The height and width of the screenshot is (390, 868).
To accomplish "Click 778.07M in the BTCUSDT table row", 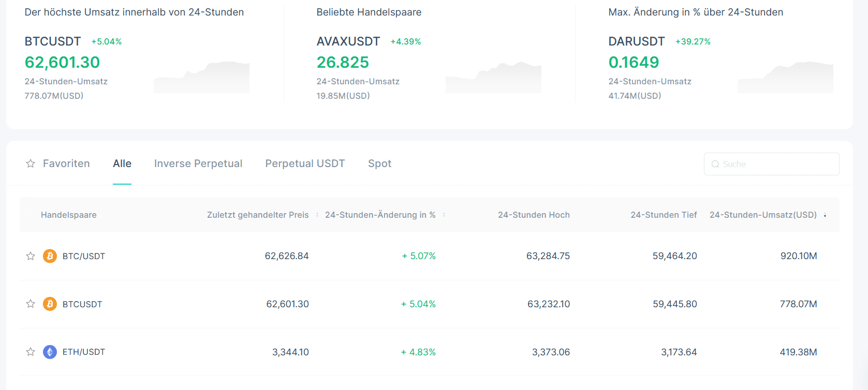I will coord(799,304).
